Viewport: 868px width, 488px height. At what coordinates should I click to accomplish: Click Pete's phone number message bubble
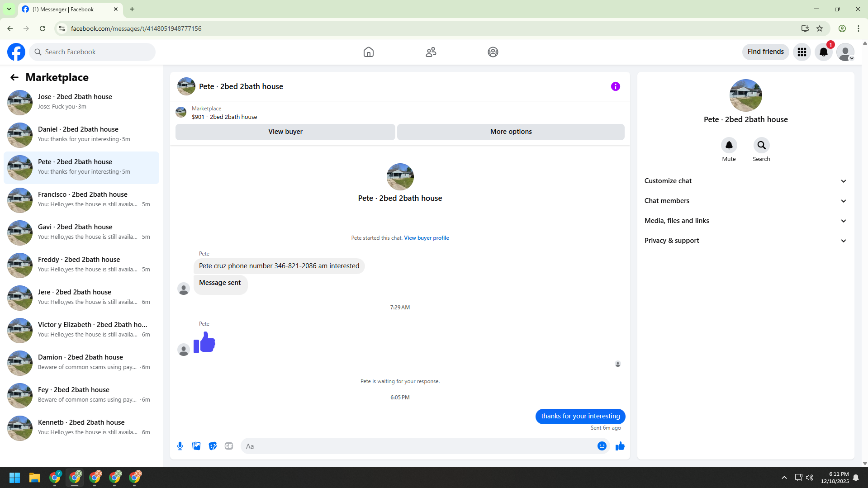[279, 266]
